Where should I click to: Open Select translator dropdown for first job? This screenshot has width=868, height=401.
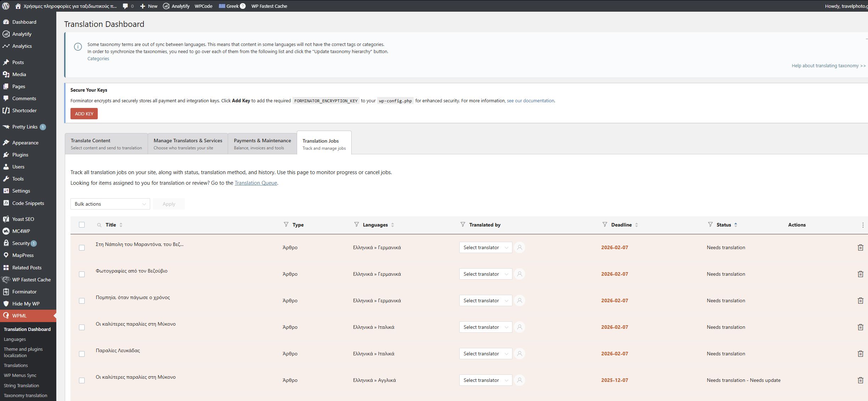pyautogui.click(x=486, y=247)
